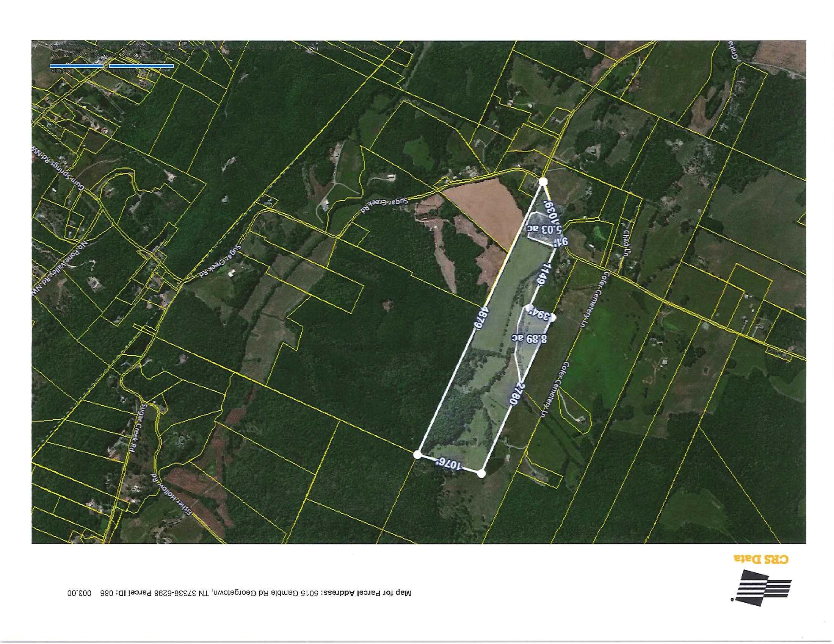The height and width of the screenshot is (644, 834).
Task: Click vertex marker at the 1076' line's 4879' end
Action: (417, 454)
